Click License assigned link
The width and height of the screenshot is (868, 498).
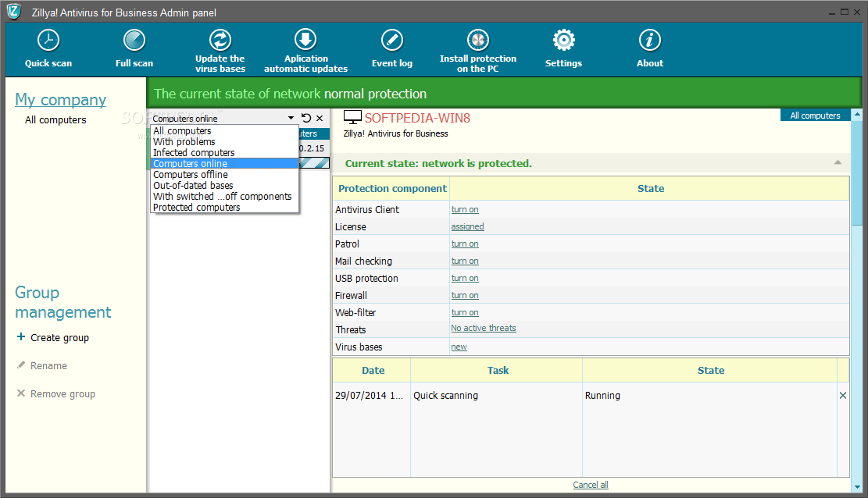click(467, 226)
